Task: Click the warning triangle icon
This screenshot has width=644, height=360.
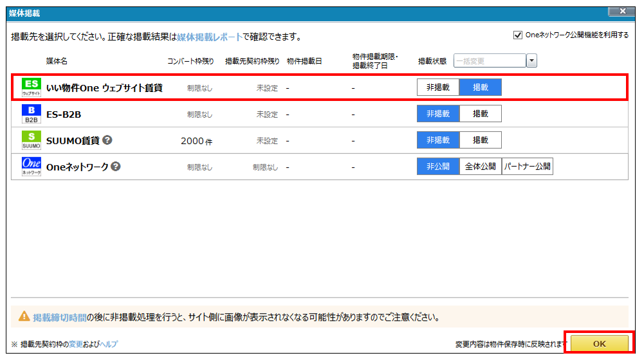Action: 24,316
